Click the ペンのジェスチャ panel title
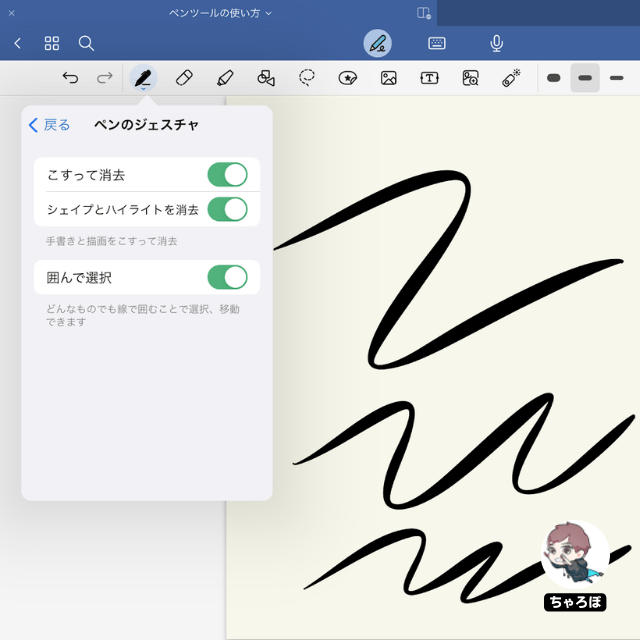The width and height of the screenshot is (640, 640). point(146,125)
